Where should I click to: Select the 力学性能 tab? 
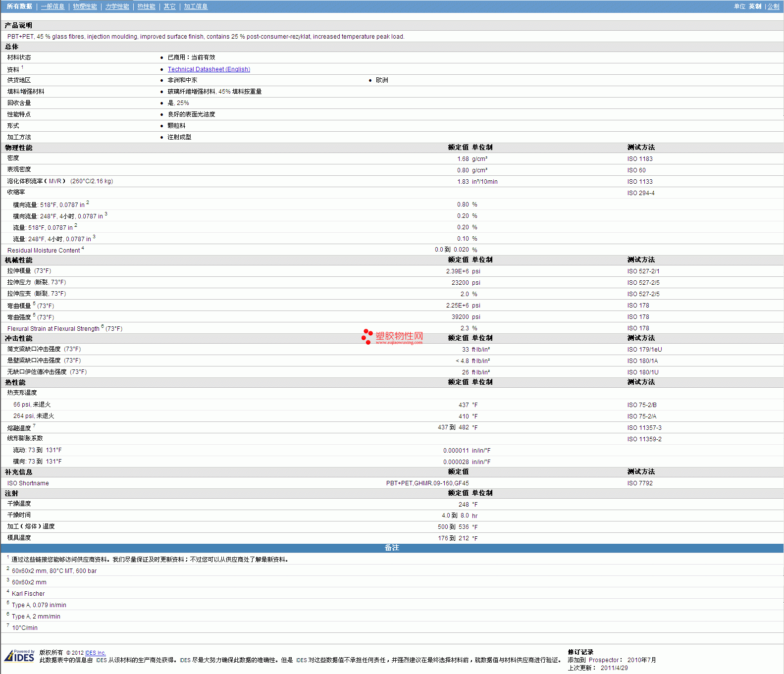pyautogui.click(x=117, y=6)
